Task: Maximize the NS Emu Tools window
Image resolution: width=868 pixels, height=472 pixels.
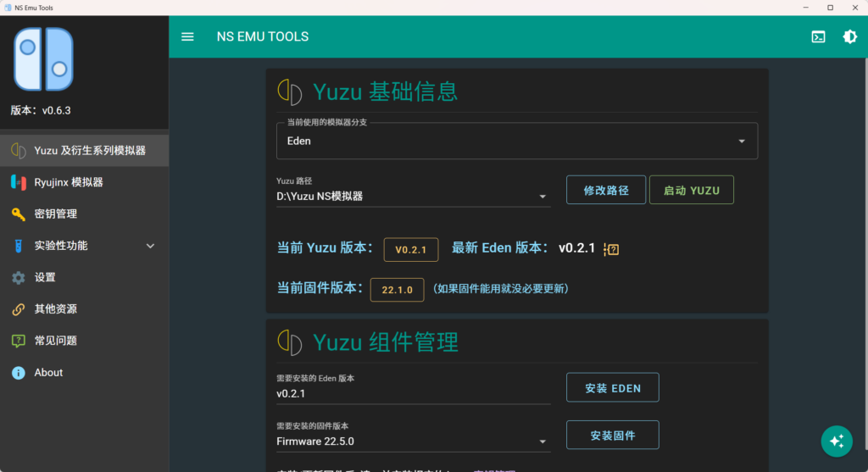Action: [830, 8]
